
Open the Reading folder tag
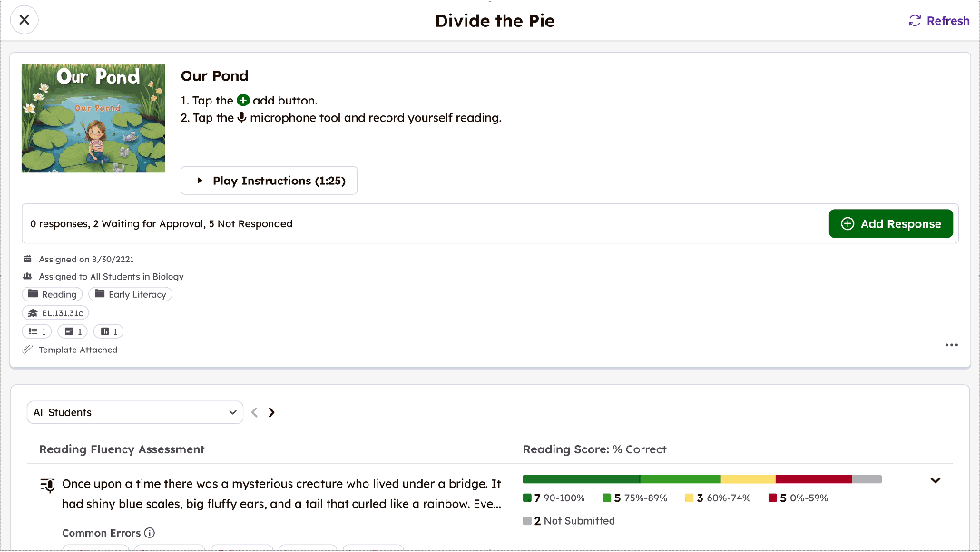coord(52,294)
